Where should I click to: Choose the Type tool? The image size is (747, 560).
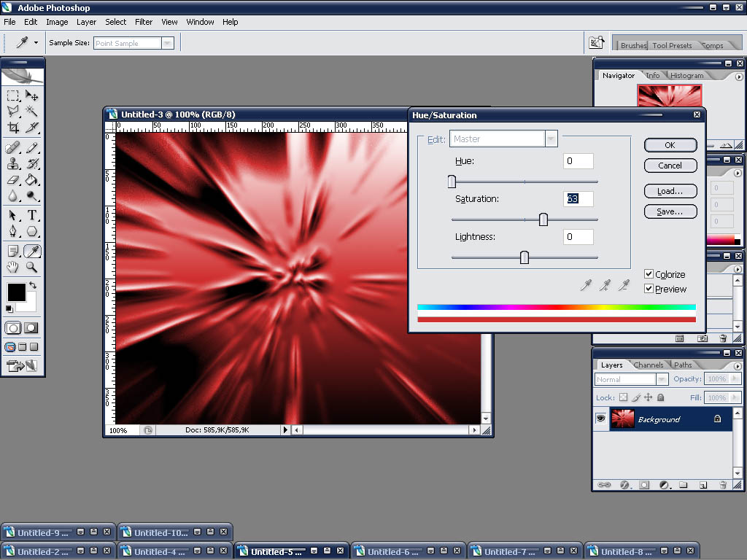coord(32,215)
